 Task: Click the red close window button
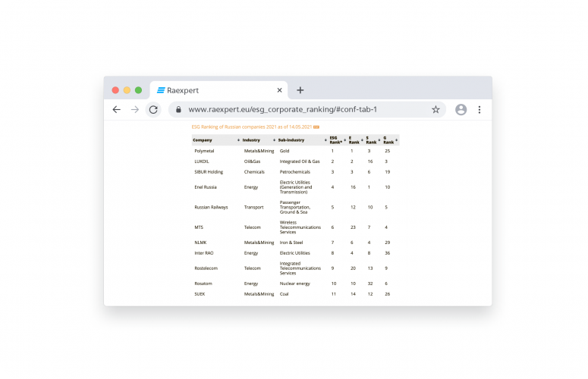pyautogui.click(x=115, y=90)
